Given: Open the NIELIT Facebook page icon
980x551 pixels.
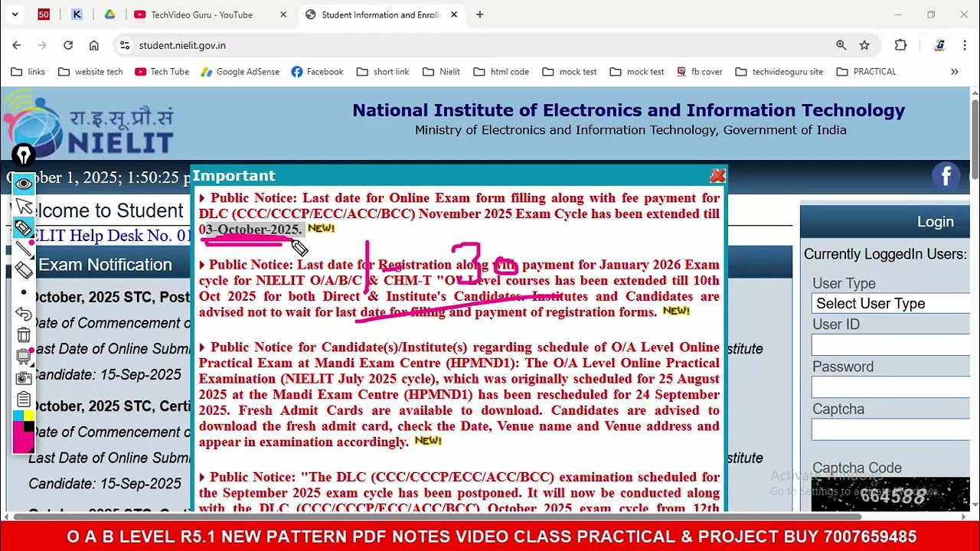Looking at the screenshot, I should (x=946, y=177).
